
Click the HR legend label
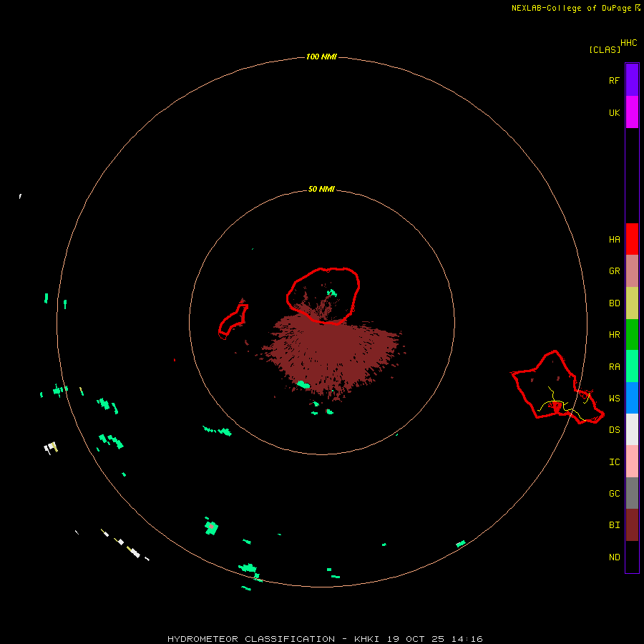point(614,335)
